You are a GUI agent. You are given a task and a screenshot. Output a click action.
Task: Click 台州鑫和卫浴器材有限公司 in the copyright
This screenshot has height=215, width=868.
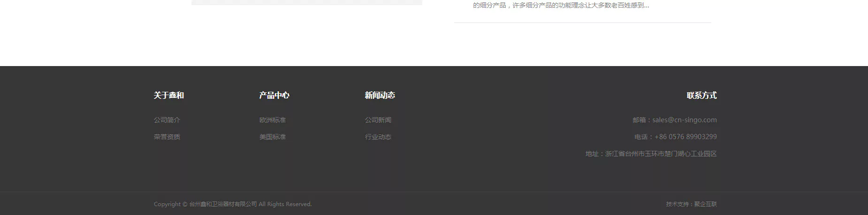pyautogui.click(x=223, y=204)
